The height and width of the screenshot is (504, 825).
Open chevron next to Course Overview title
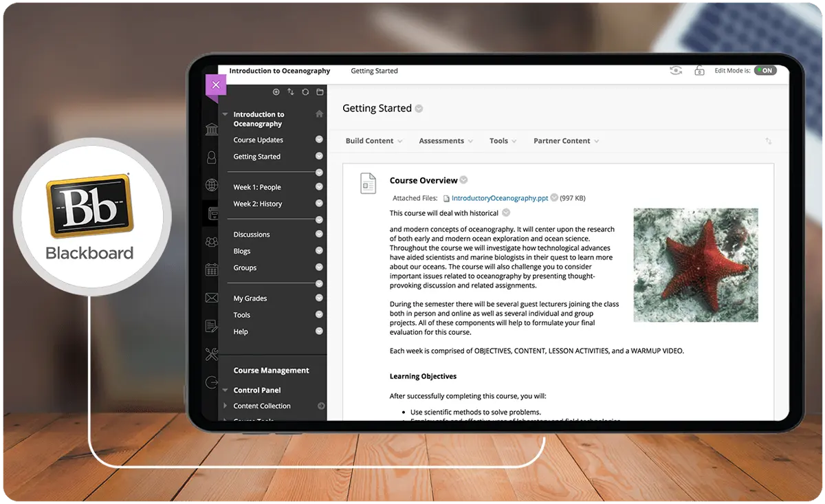(463, 180)
